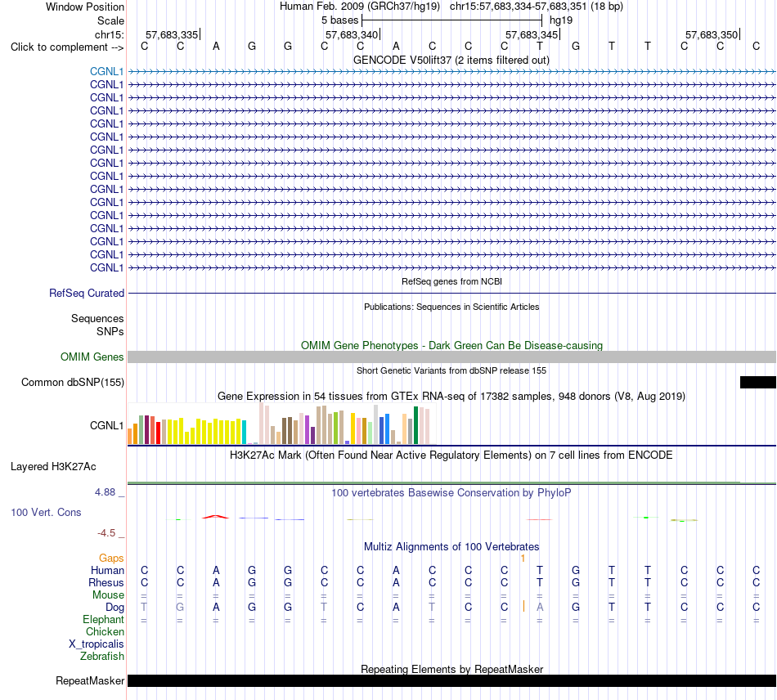Open the RefSeq Curated track label
Screen dimensions: 777x700
click(87, 293)
